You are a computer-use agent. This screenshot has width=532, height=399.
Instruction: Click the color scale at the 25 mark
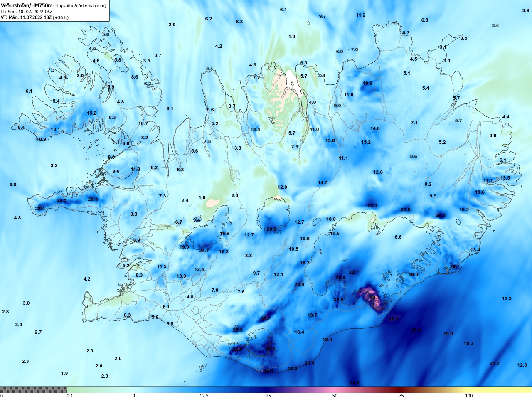point(268,389)
